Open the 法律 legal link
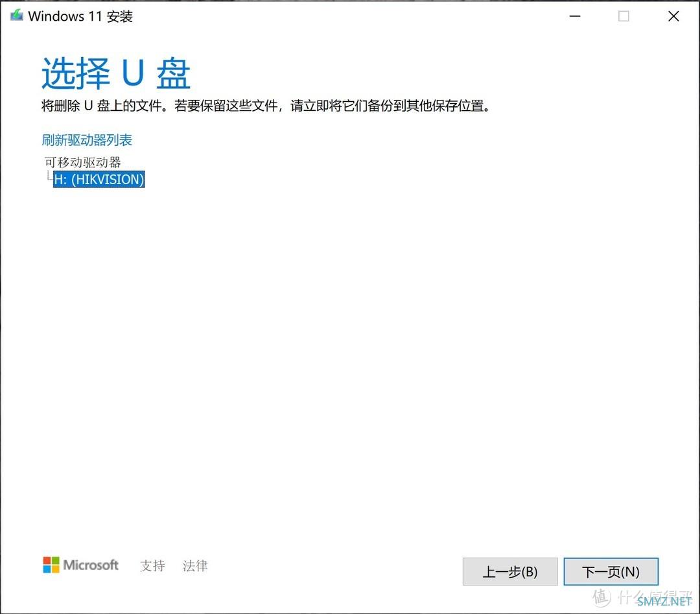This screenshot has width=700, height=614. point(195,566)
